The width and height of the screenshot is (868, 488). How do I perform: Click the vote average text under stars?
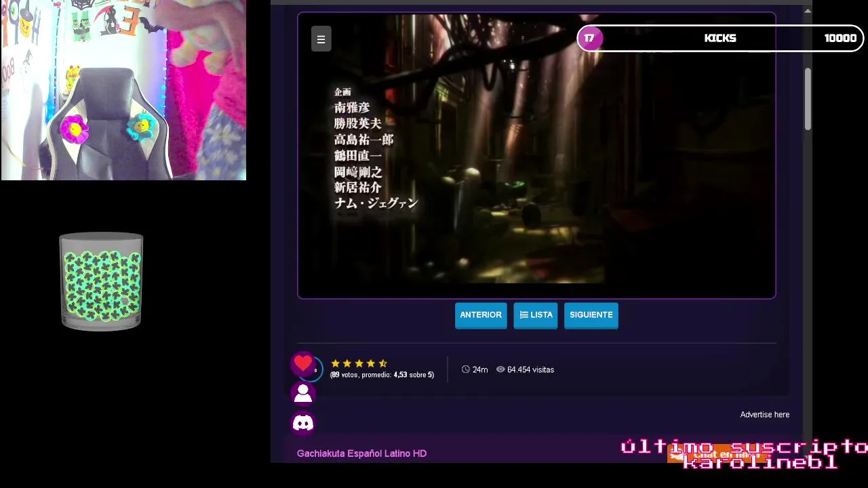[x=382, y=375]
